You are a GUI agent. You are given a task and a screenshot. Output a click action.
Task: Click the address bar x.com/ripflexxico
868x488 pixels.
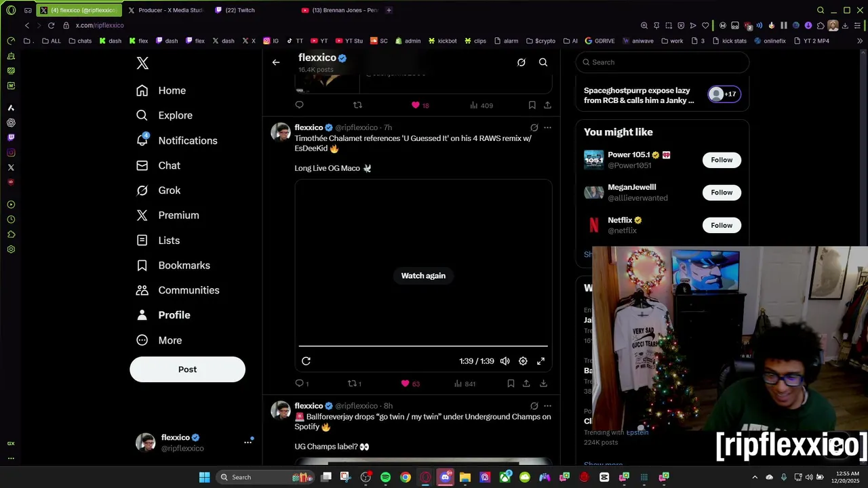click(x=100, y=25)
